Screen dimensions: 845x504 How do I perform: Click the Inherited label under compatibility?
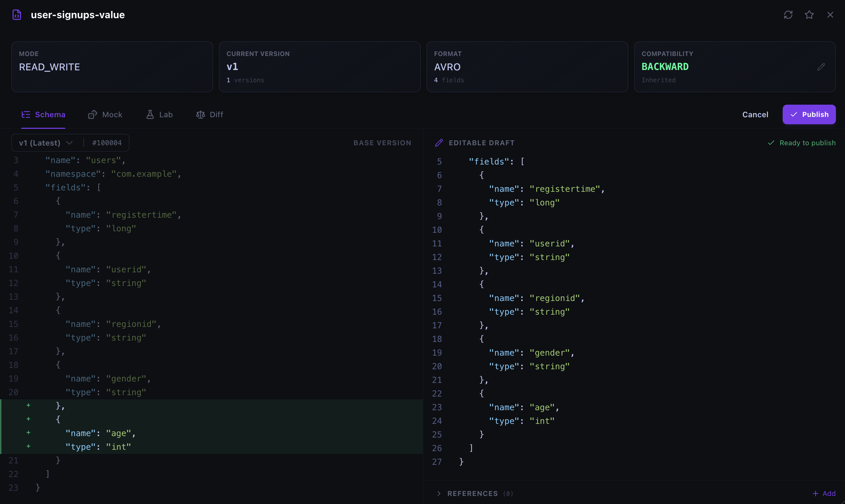658,80
